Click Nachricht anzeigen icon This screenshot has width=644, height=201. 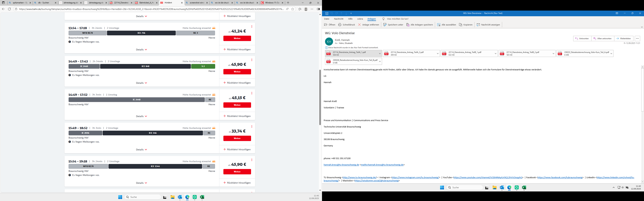[478, 25]
